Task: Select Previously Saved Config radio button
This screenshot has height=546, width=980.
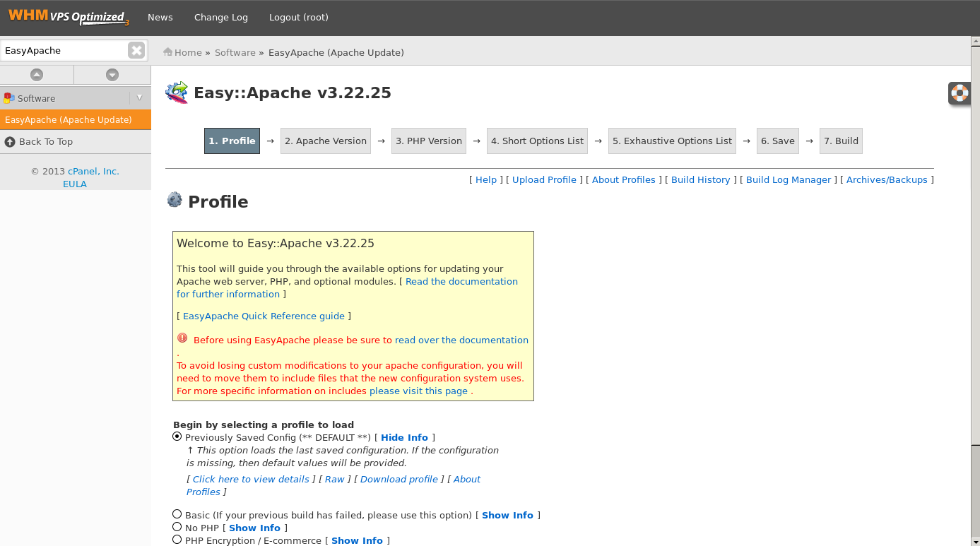Action: click(177, 437)
